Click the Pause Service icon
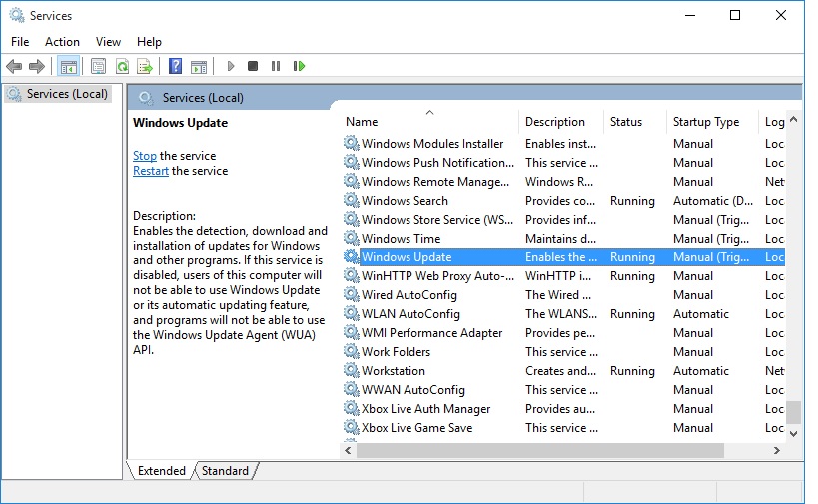818x504 pixels. [x=276, y=66]
